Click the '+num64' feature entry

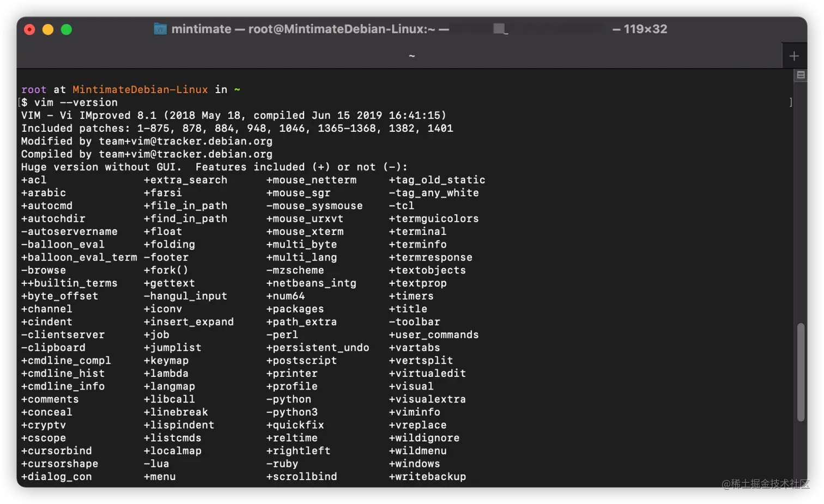tap(286, 296)
